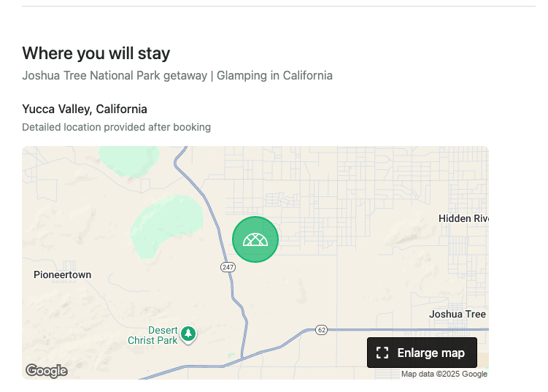Click the Route 62 highway shield
The height and width of the screenshot is (392, 548).
point(321,330)
